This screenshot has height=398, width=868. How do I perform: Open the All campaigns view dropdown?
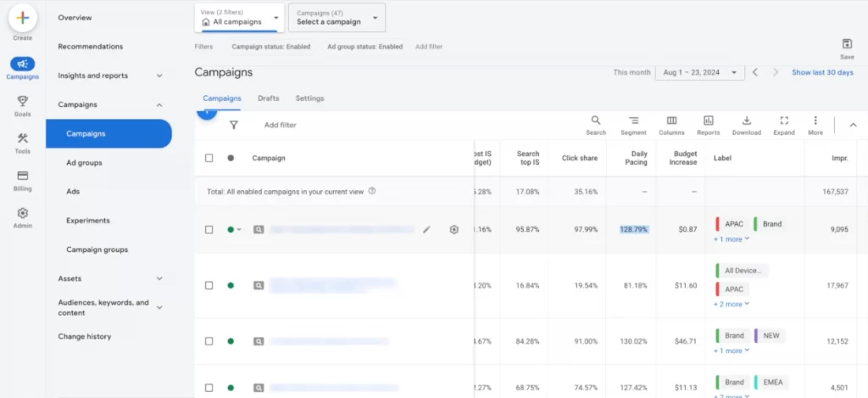click(239, 17)
